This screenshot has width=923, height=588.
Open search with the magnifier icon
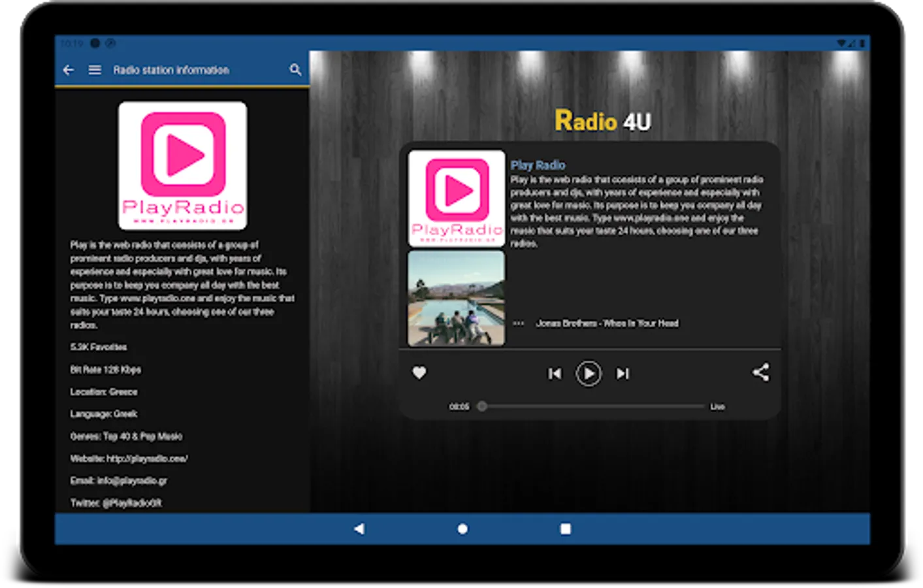(295, 70)
